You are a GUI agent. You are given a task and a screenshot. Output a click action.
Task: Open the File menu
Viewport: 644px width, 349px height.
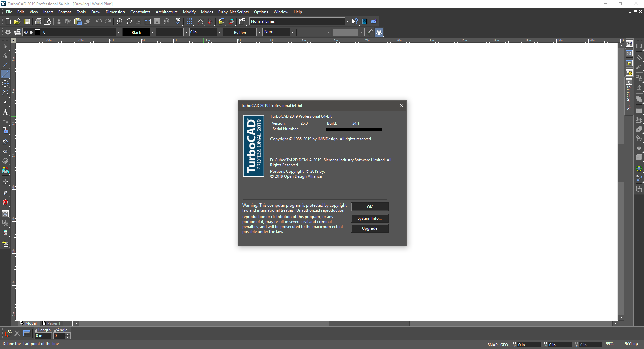tap(9, 12)
